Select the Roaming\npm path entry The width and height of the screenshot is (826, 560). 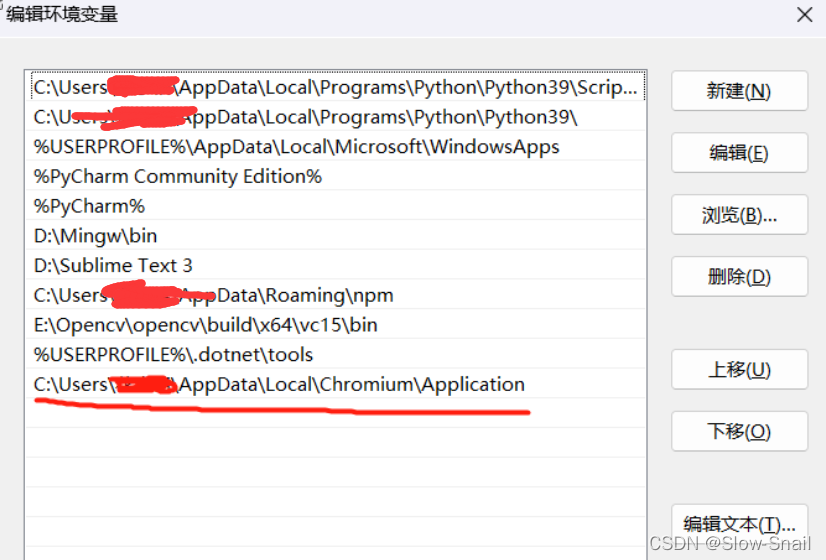(336, 295)
